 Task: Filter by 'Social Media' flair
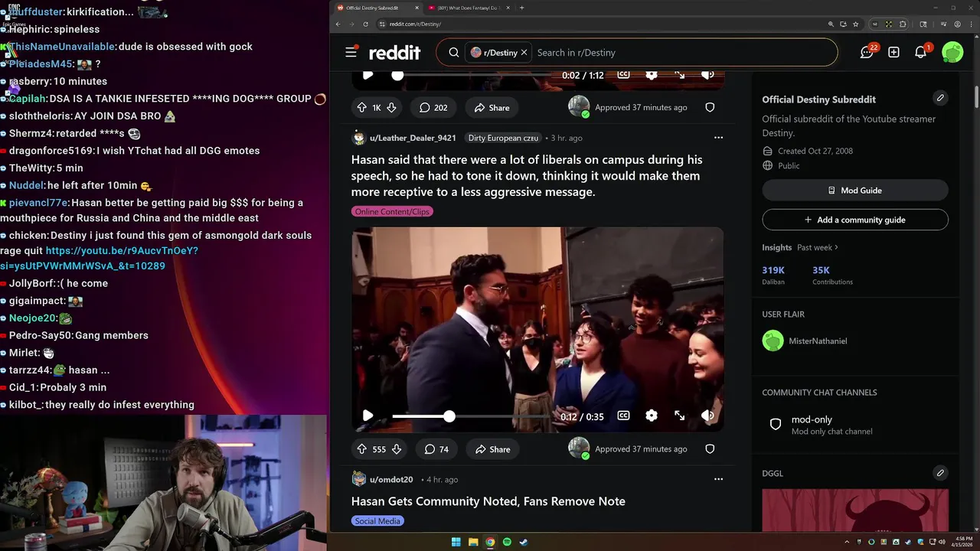tap(377, 521)
